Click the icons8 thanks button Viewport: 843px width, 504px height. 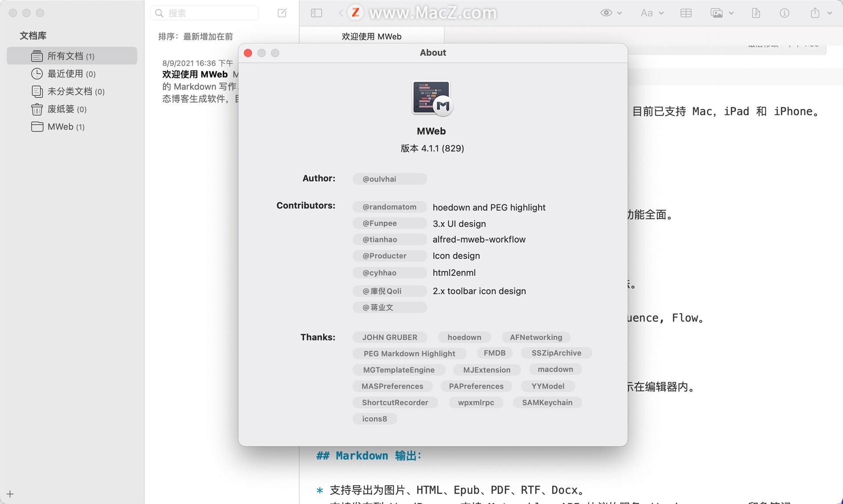coord(375,418)
